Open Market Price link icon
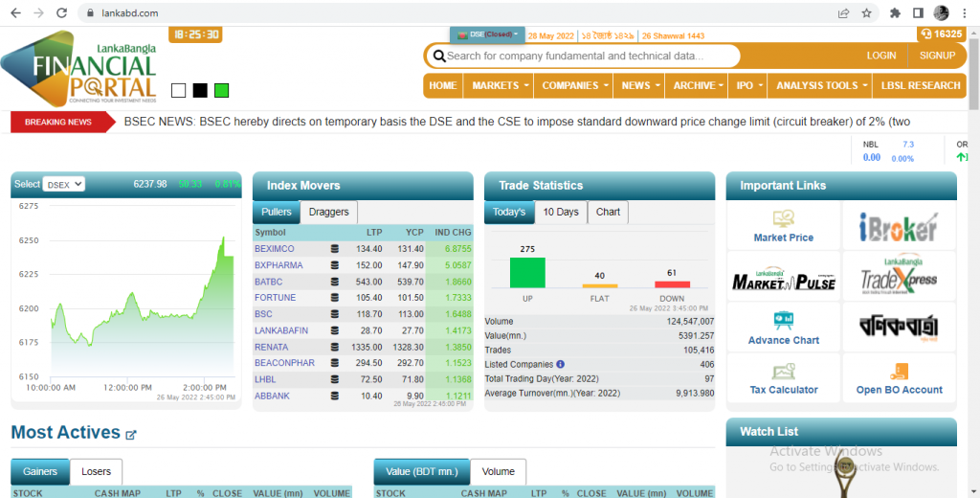 pyautogui.click(x=783, y=219)
